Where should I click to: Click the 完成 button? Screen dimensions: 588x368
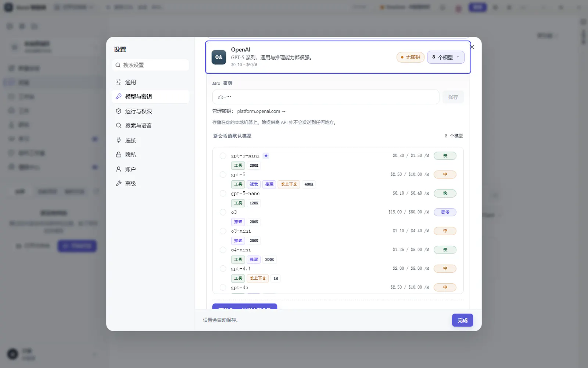462,321
